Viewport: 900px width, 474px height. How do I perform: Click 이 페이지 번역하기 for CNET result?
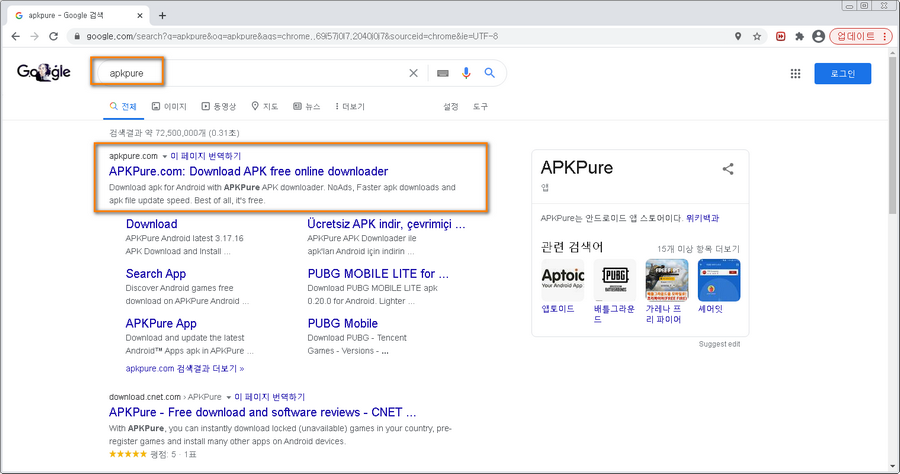click(270, 397)
